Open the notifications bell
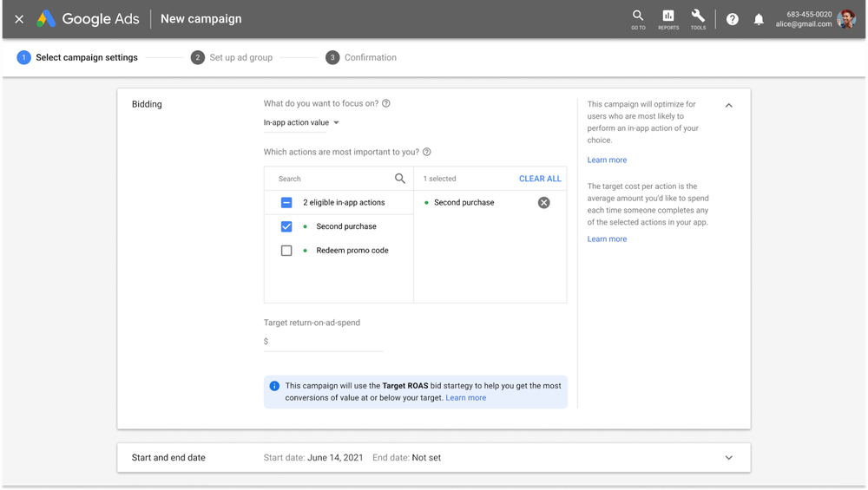This screenshot has height=490, width=868. [759, 19]
